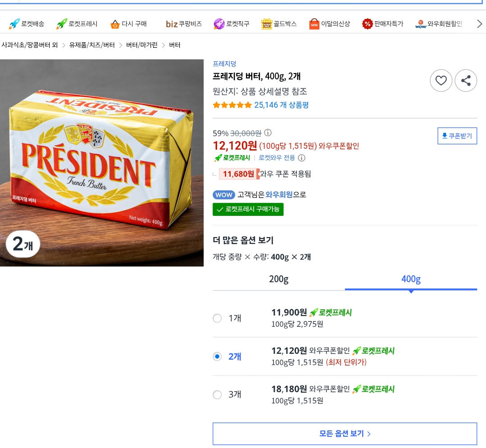The image size is (486, 448).
Task: Choose the 3개 quantity radio option
Action: 217,395
